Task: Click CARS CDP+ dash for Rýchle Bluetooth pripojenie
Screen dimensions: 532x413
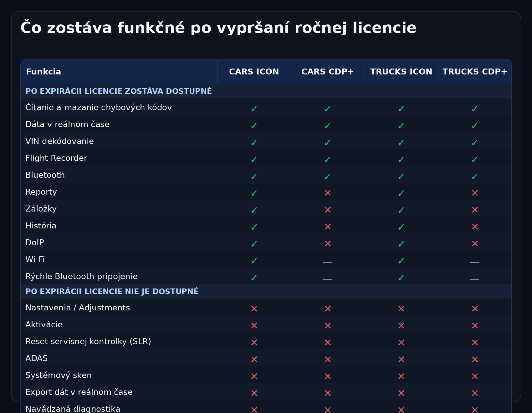Action: click(x=328, y=279)
